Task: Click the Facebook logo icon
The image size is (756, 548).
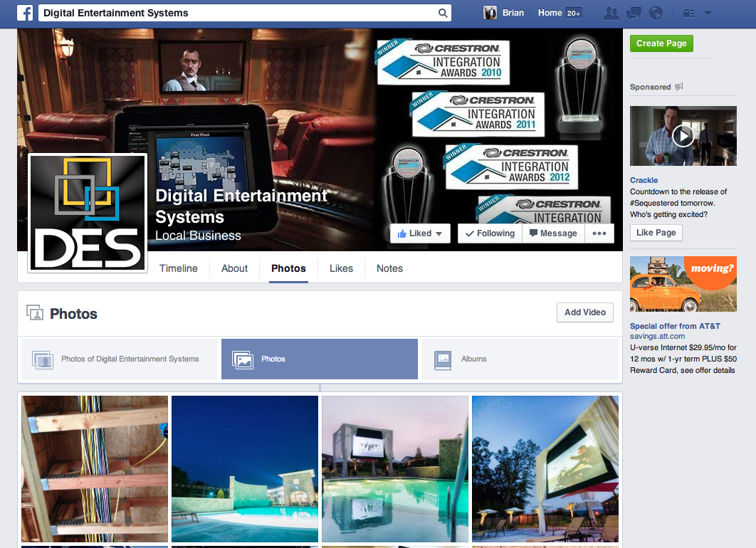Action: tap(26, 13)
